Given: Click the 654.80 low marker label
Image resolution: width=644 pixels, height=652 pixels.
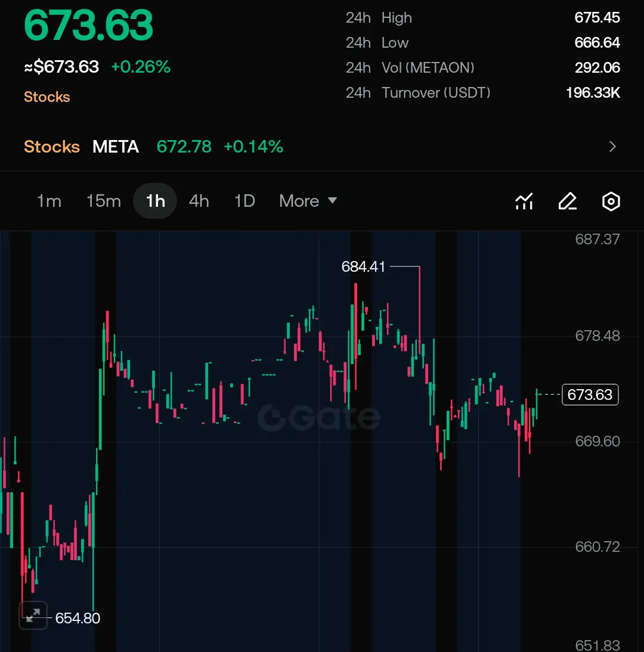Looking at the screenshot, I should [78, 618].
